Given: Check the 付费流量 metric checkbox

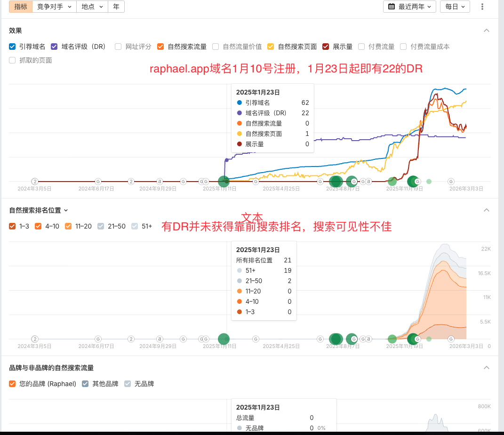Looking at the screenshot, I should coord(361,47).
